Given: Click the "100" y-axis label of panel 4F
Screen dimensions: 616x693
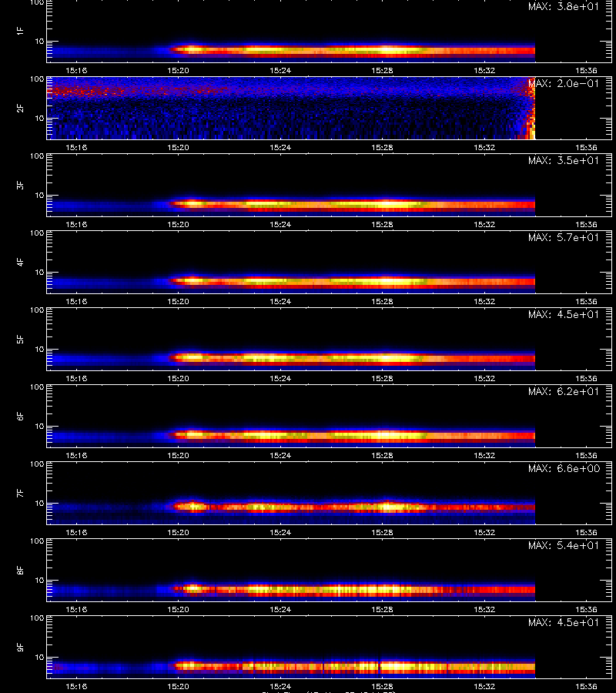Looking at the screenshot, I should coord(37,233).
